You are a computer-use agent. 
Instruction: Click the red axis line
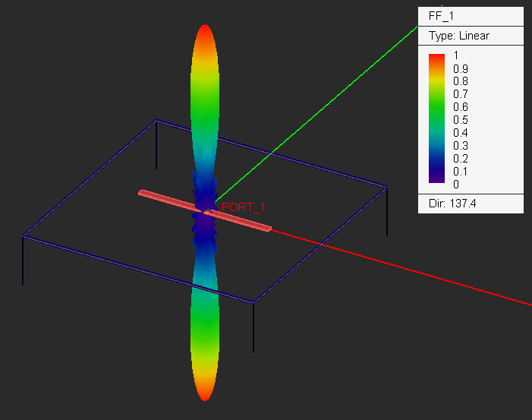[x=401, y=267]
